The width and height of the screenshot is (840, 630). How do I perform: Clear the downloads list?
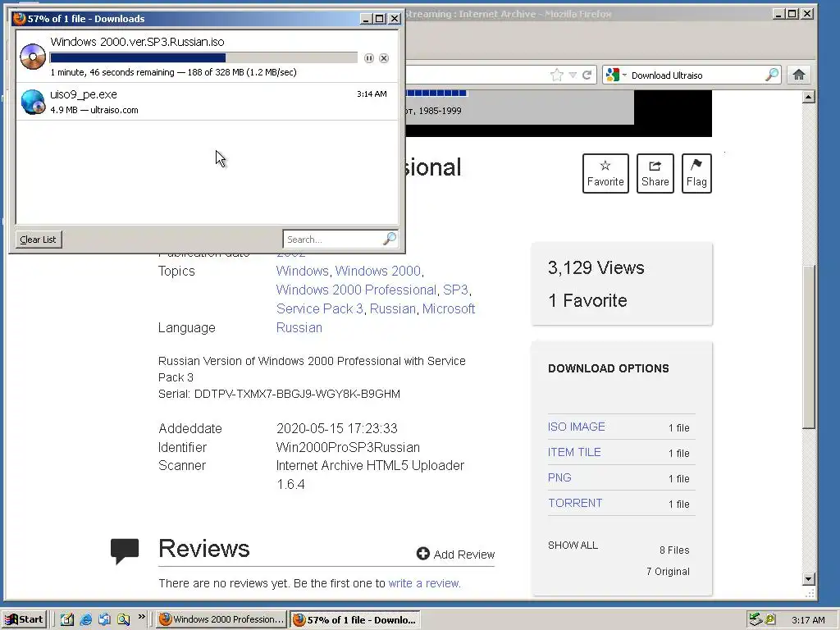(39, 240)
